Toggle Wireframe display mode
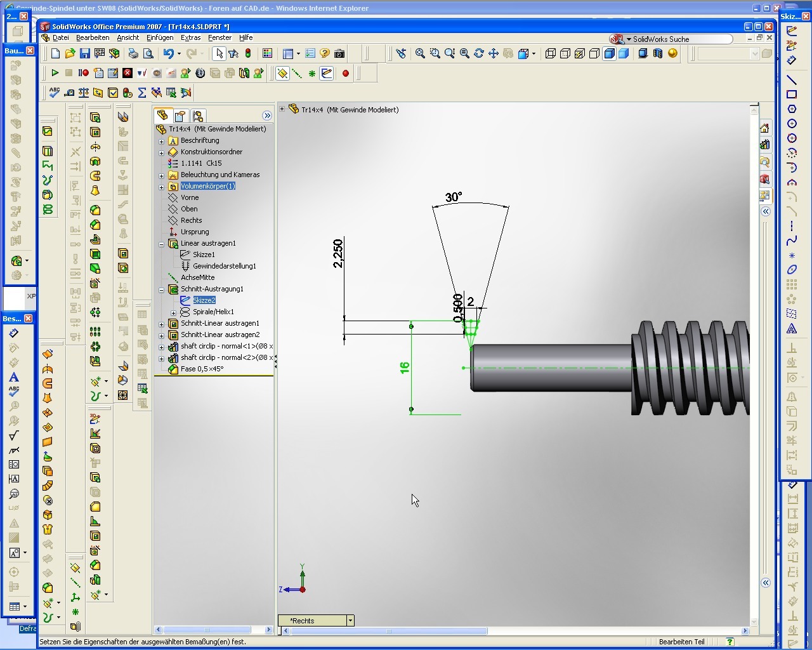 click(551, 54)
